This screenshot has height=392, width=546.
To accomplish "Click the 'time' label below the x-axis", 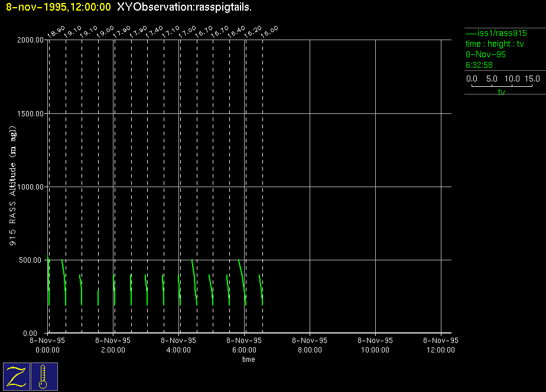I will point(248,360).
